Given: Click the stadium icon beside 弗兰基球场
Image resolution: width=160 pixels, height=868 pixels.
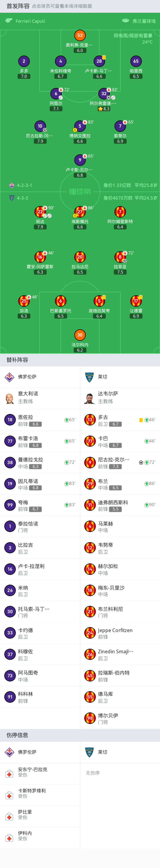Looking at the screenshot, I should pyautogui.click(x=125, y=21).
